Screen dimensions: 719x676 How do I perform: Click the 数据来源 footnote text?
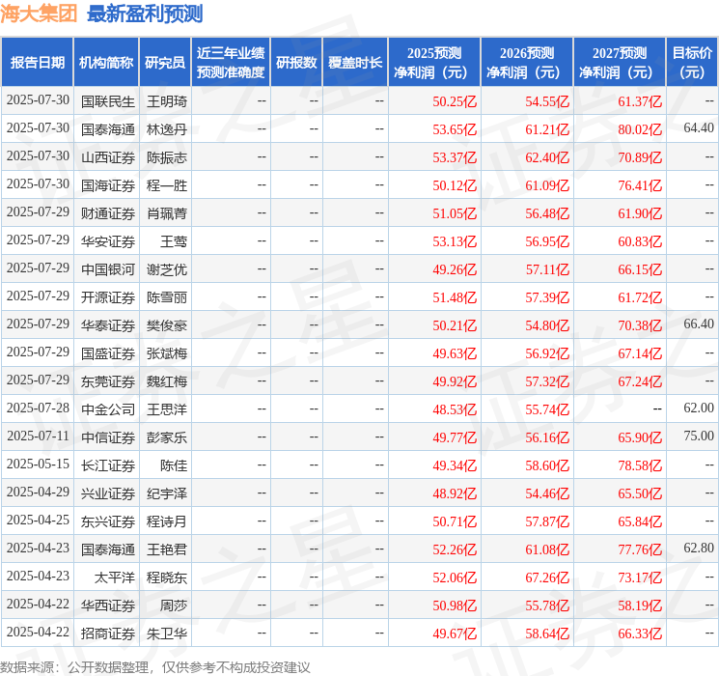pos(155,667)
